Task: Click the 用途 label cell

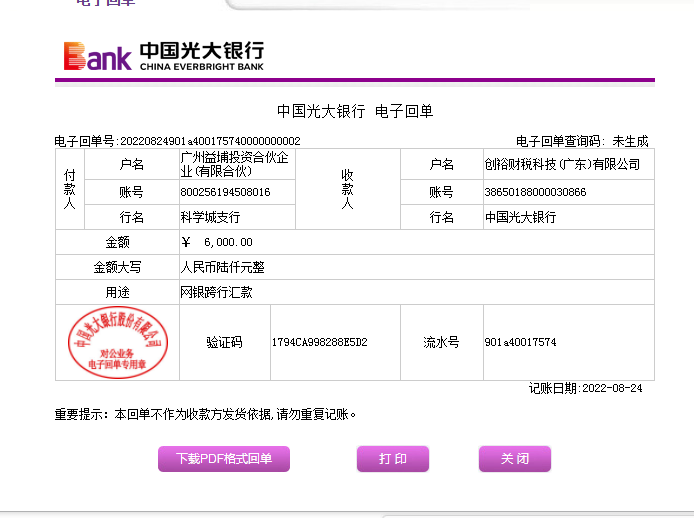Action: click(x=117, y=292)
